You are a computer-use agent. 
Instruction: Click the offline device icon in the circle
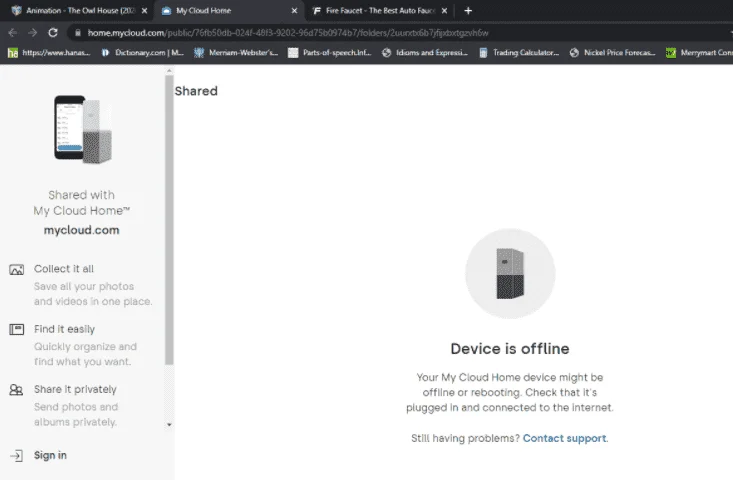pos(510,274)
